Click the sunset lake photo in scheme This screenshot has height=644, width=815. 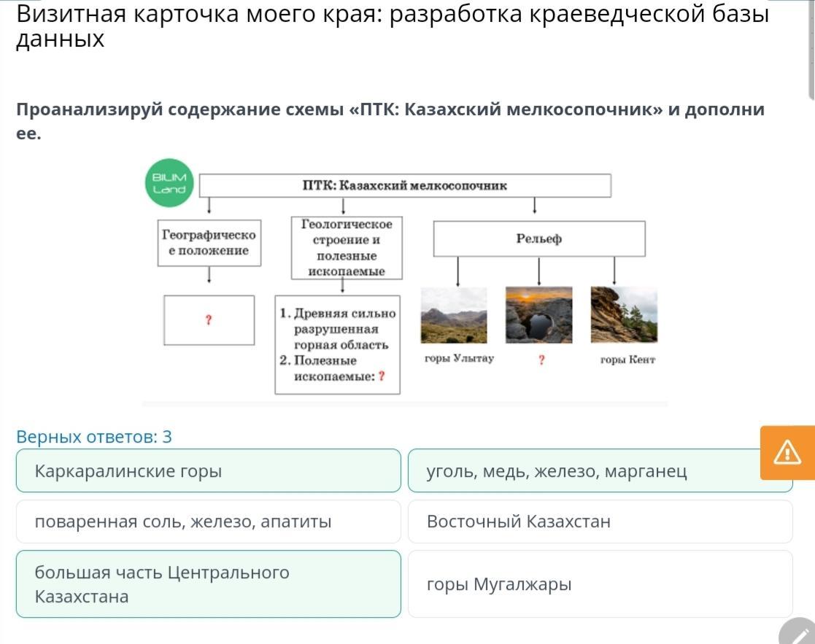click(539, 315)
